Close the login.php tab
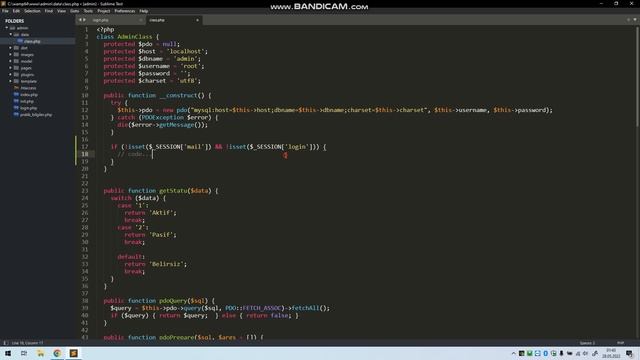The height and width of the screenshot is (360, 640). pyautogui.click(x=141, y=20)
